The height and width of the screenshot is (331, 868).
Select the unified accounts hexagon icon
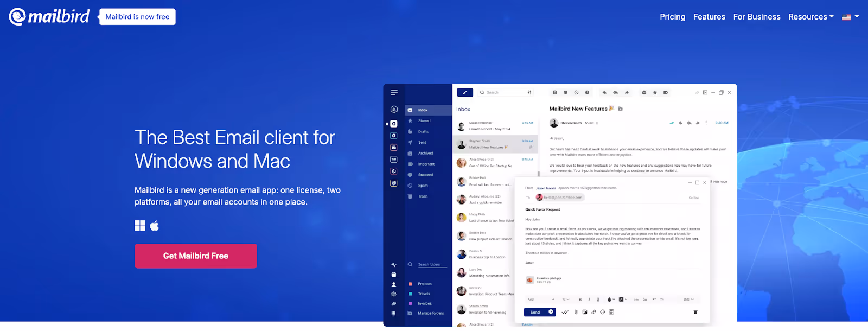(x=394, y=110)
